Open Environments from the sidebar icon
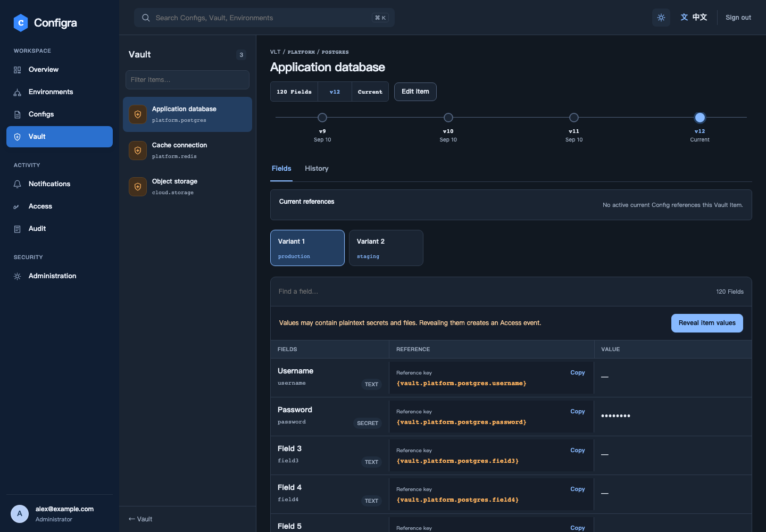Screen dimensions: 766x532 click(x=17, y=92)
